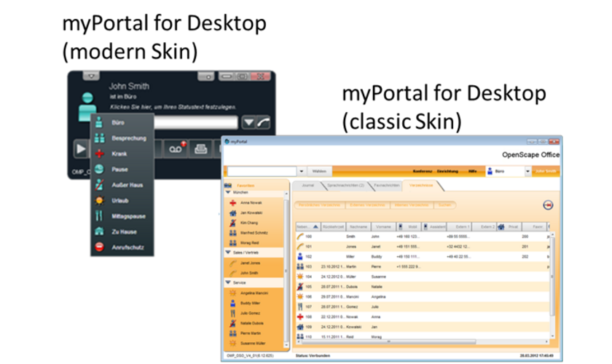The height and width of the screenshot is (364, 612).
Task: Open the Sprachnachrichten (2) tab
Action: [x=345, y=186]
